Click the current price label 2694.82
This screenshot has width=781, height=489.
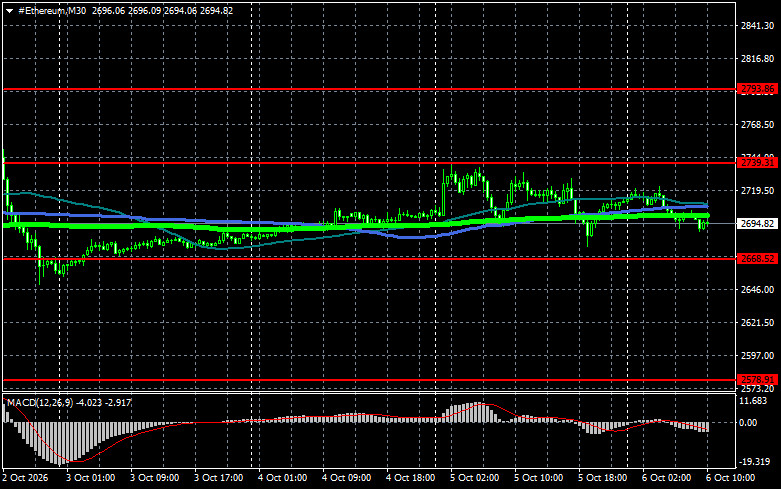pyautogui.click(x=757, y=224)
